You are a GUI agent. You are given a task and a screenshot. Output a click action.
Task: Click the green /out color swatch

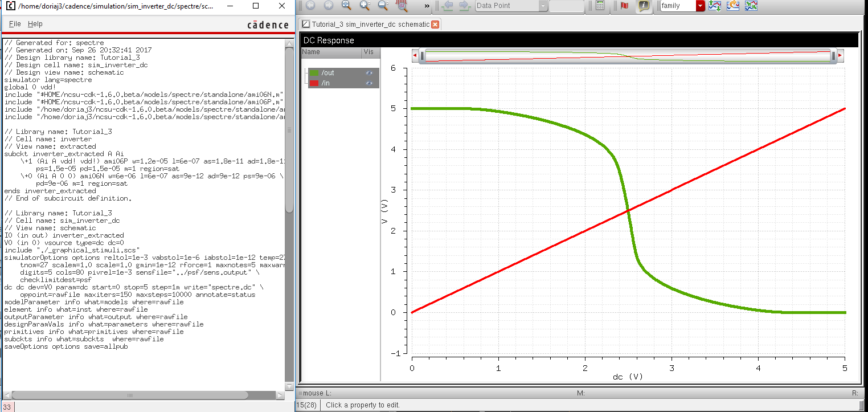[x=314, y=73]
